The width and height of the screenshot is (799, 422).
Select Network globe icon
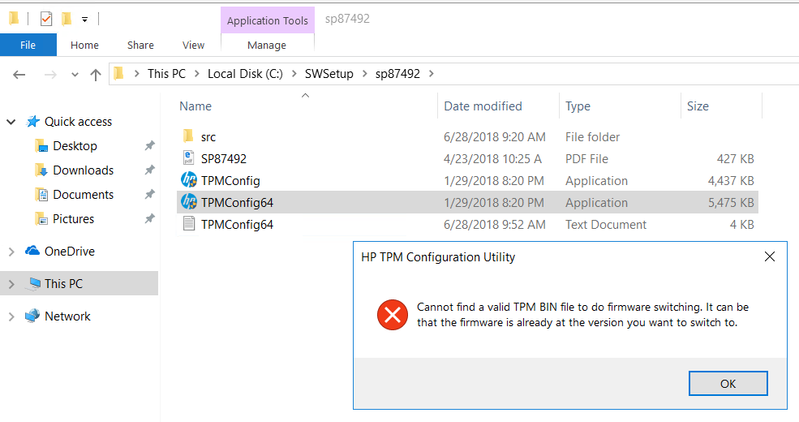click(x=33, y=316)
